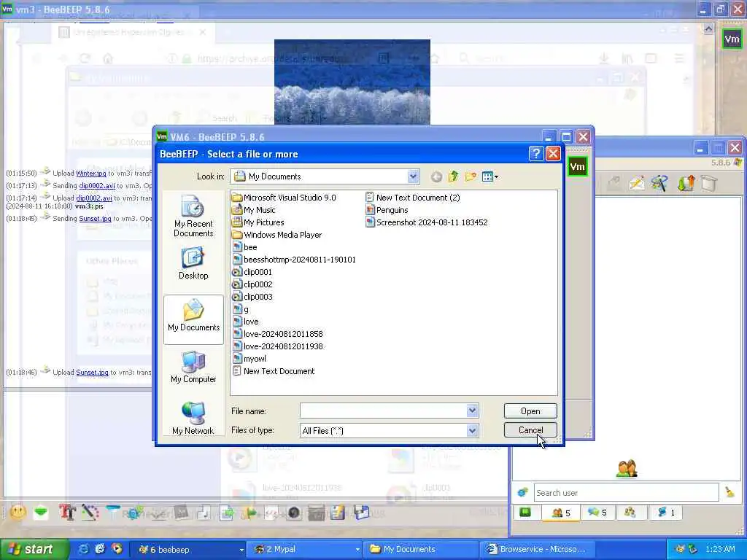Switch to the green screen home tab

525,513
